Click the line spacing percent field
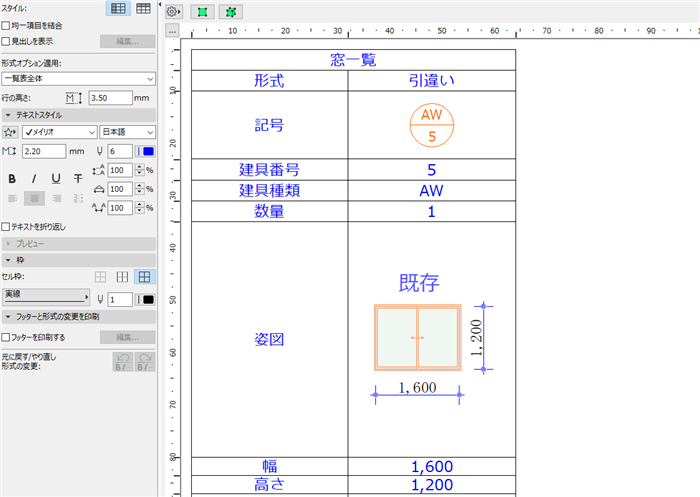 120,171
